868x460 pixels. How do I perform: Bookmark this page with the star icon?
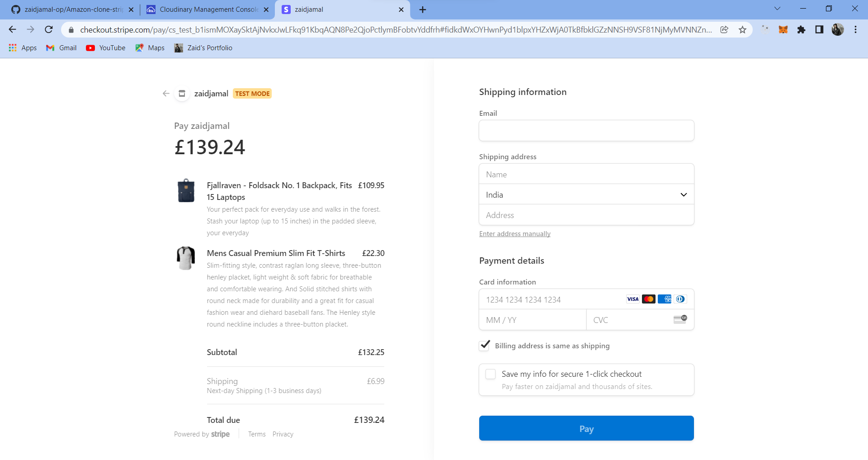pyautogui.click(x=742, y=30)
